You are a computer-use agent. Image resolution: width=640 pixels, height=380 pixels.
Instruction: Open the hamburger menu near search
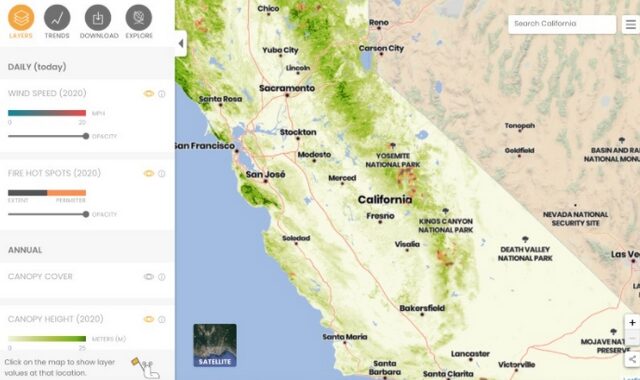coord(631,24)
